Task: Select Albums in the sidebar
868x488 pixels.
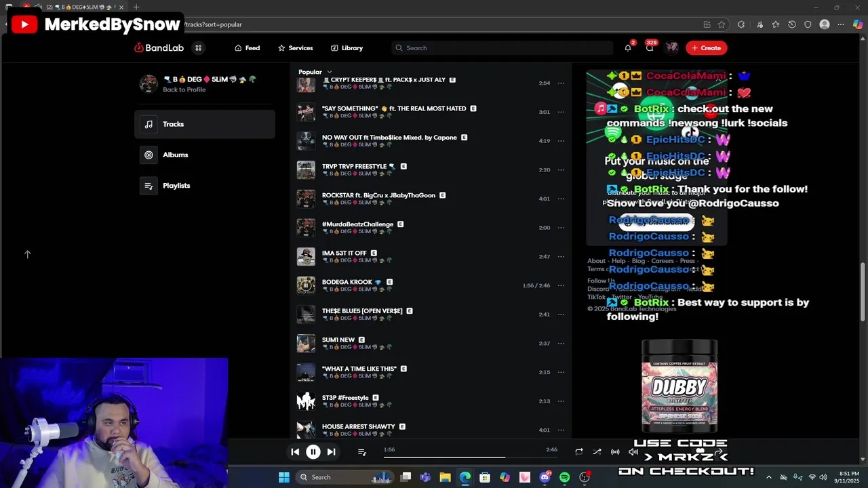Action: (204, 155)
